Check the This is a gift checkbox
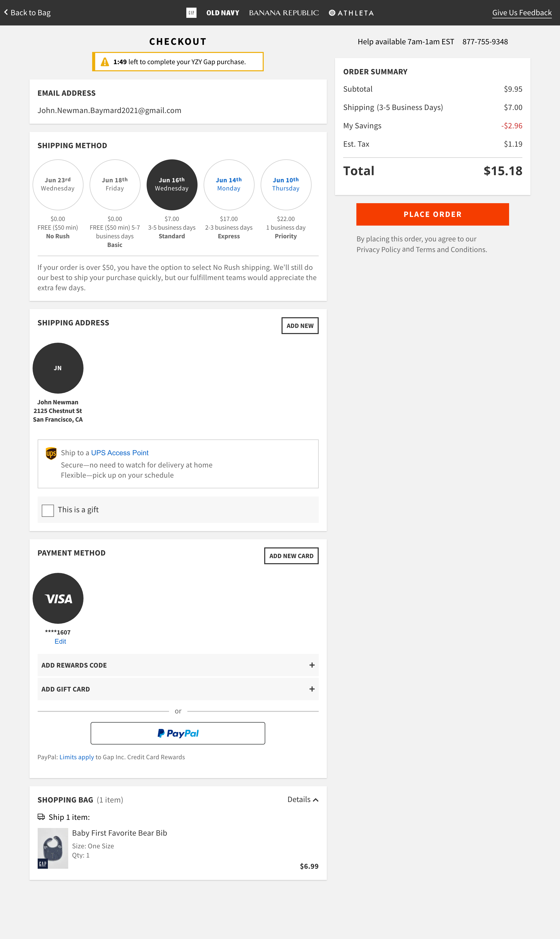560x939 pixels. coord(48,510)
